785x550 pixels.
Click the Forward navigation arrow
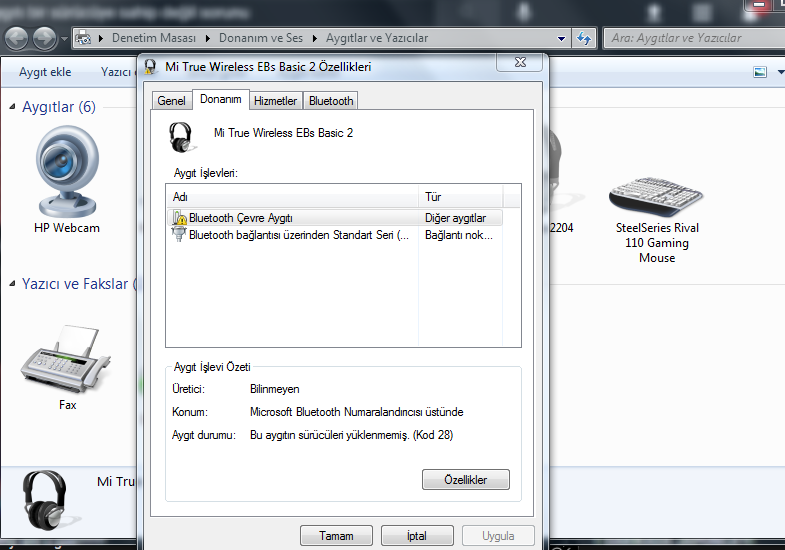coord(45,39)
